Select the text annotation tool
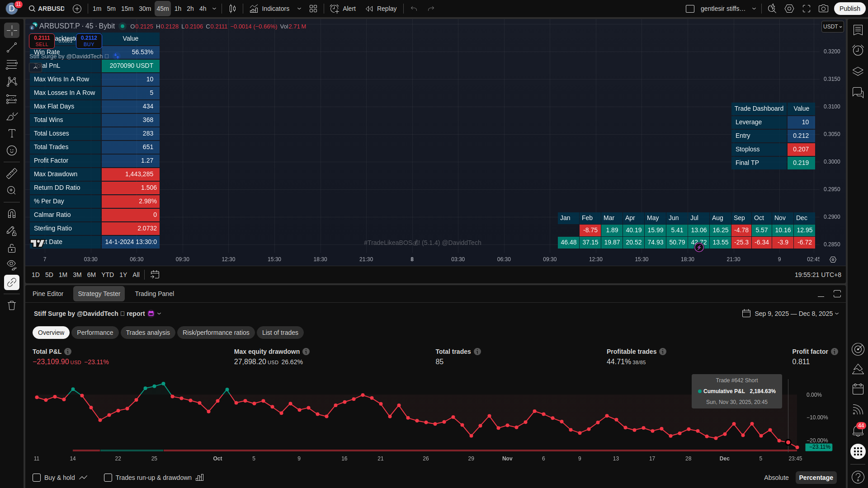Image resolution: width=868 pixels, height=488 pixels. click(12, 133)
